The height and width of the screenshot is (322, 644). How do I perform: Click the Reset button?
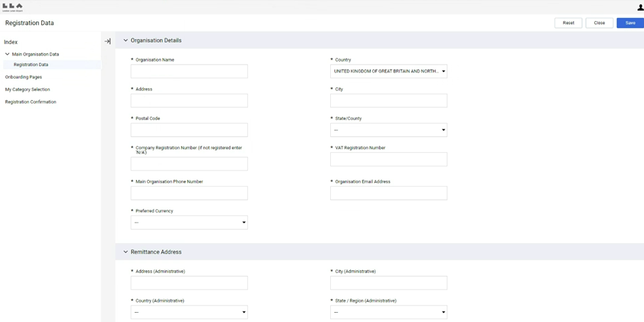click(568, 23)
